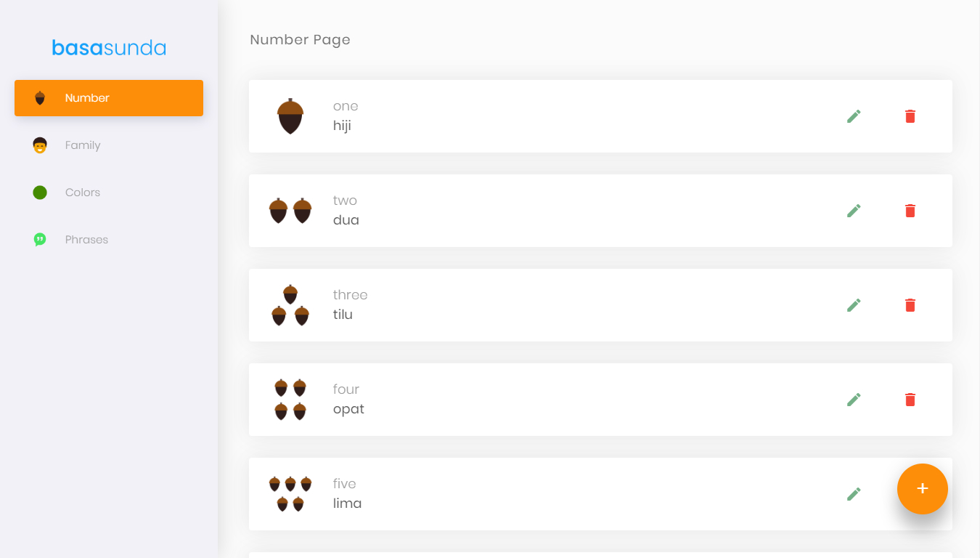Viewport: 980px width, 558px height.
Task: Edit the "five / lima" entry
Action: 854,494
